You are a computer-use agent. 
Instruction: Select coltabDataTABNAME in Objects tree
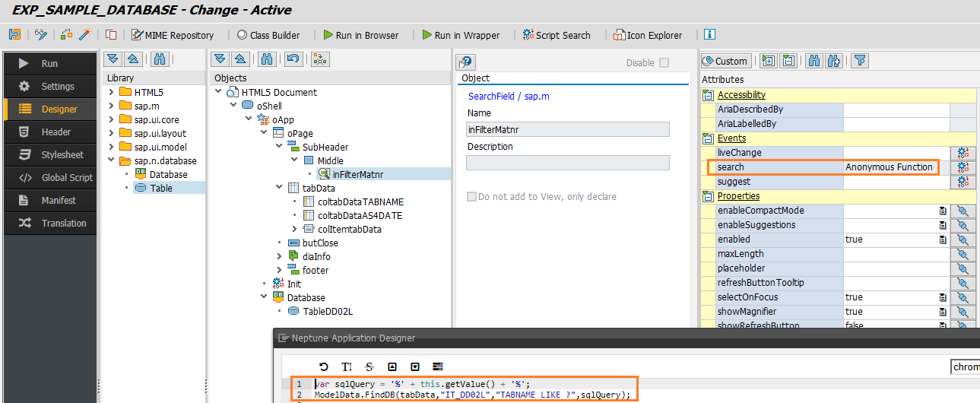360,201
